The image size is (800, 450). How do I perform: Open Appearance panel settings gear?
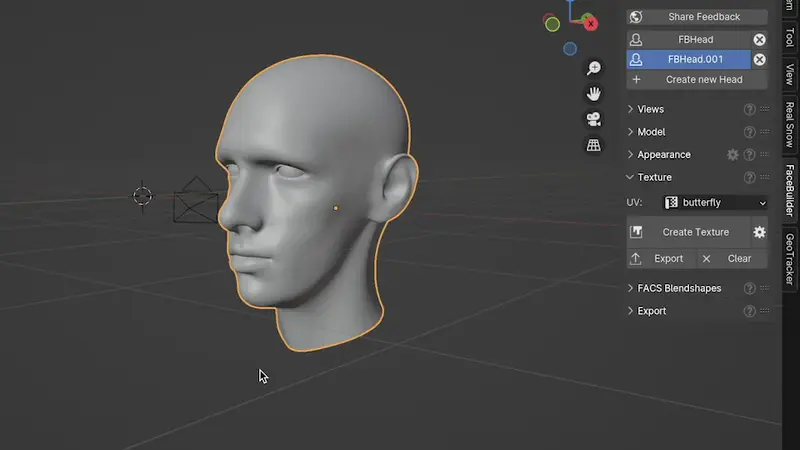tap(733, 155)
